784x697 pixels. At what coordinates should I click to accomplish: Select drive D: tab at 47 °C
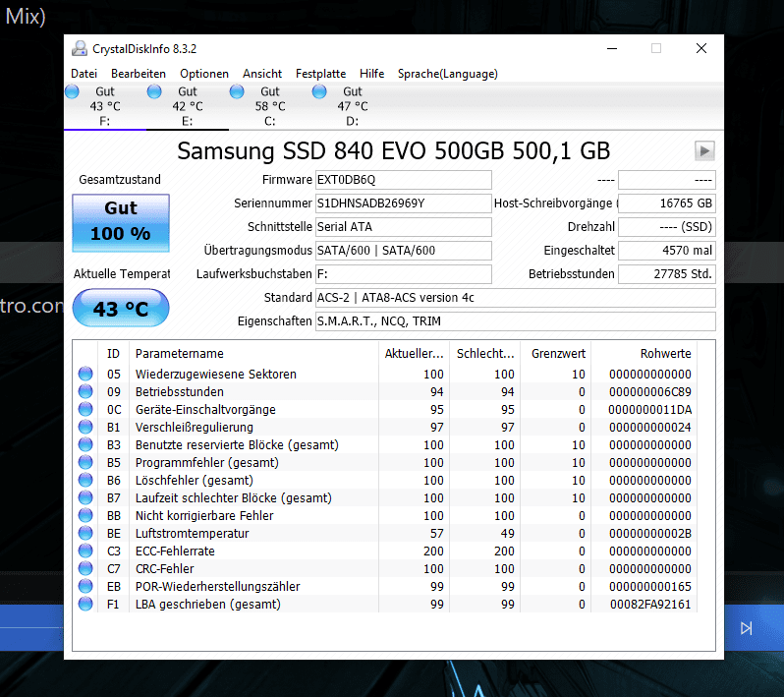pyautogui.click(x=353, y=106)
